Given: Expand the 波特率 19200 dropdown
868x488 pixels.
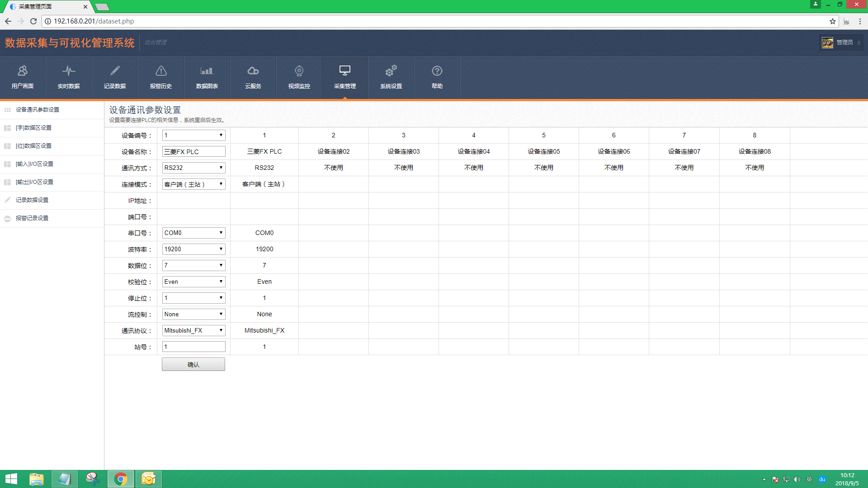Looking at the screenshot, I should pyautogui.click(x=193, y=249).
